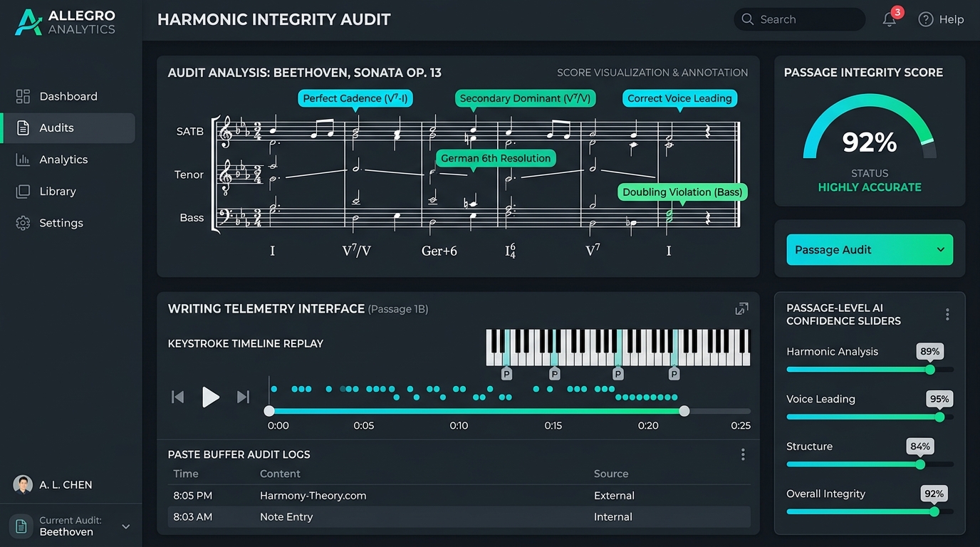The height and width of the screenshot is (547, 980).
Task: Click A. L. Chen profile avatar
Action: tap(23, 485)
